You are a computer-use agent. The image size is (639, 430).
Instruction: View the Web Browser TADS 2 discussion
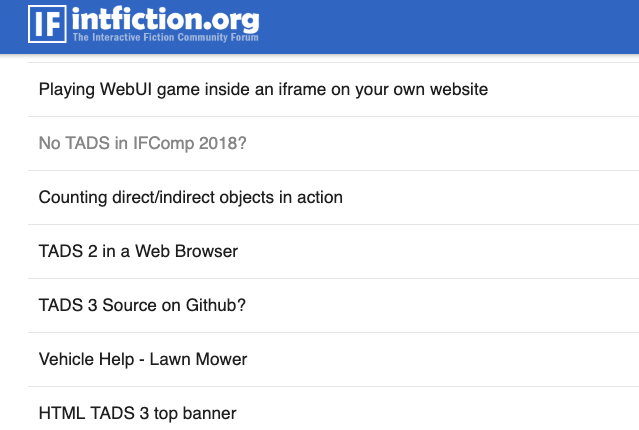(138, 251)
